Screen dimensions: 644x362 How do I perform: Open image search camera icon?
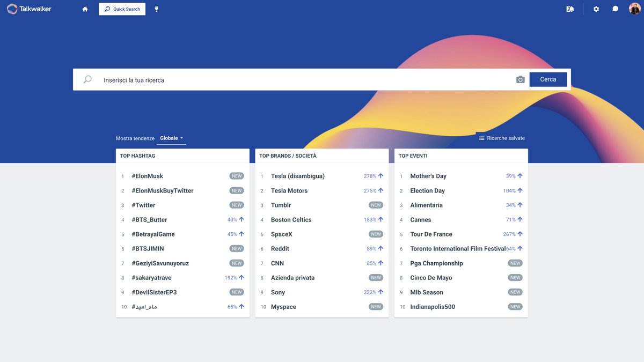pyautogui.click(x=520, y=79)
